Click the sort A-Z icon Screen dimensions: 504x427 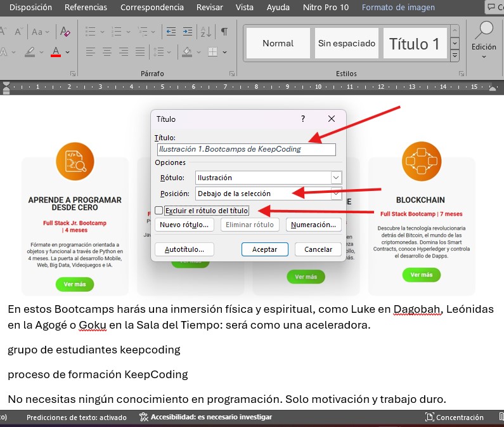[x=205, y=32]
